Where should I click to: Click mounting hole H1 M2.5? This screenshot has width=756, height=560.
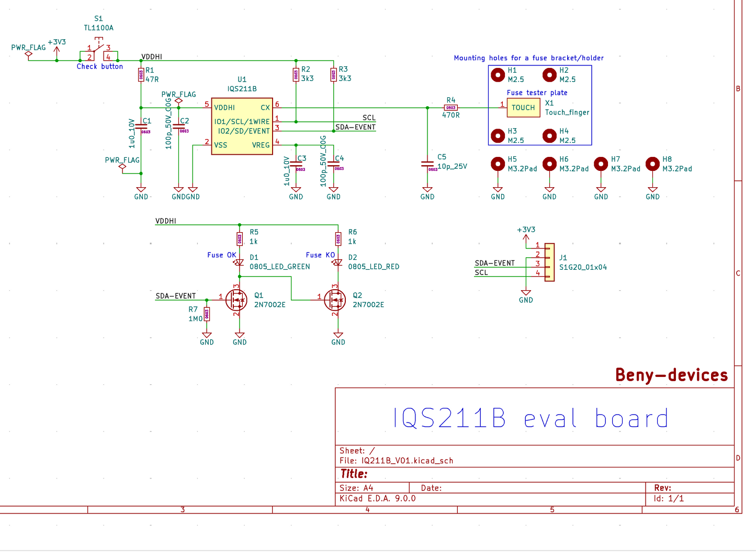[x=498, y=75]
